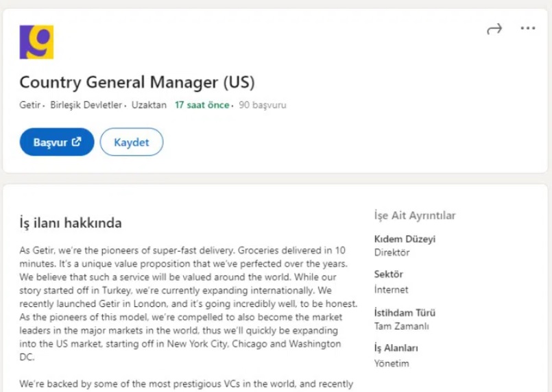552x392 pixels.
Task: Click the Country General Manager (US) title
Action: tap(137, 82)
